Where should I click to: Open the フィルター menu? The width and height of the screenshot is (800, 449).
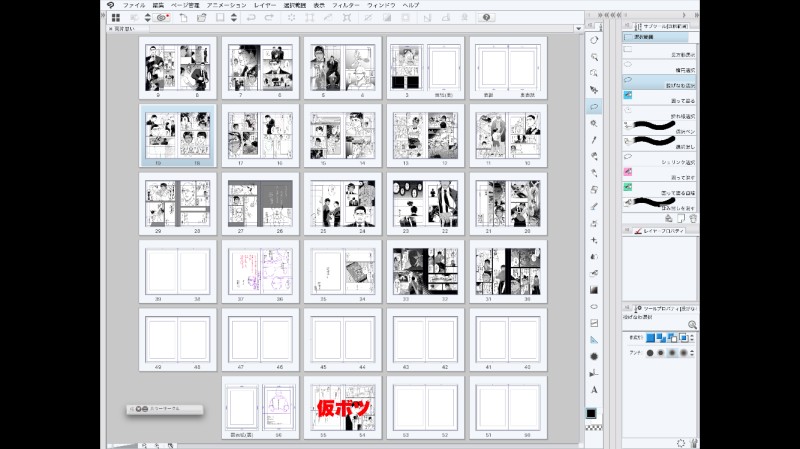(345, 5)
